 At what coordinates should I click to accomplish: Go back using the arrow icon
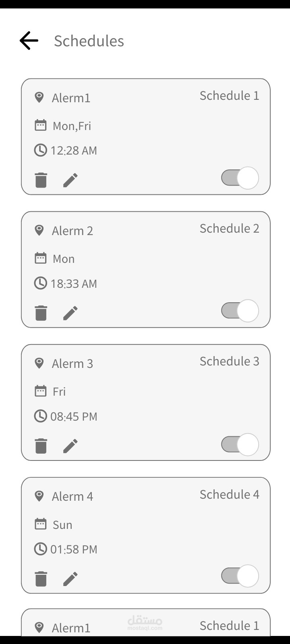29,41
